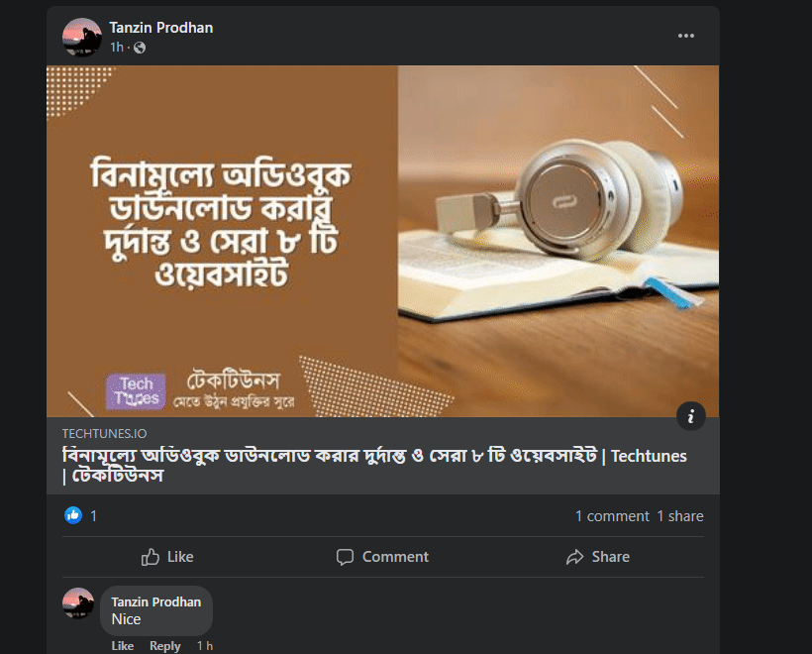The width and height of the screenshot is (812, 654).
Task: View the 1 share link
Action: [x=680, y=516]
